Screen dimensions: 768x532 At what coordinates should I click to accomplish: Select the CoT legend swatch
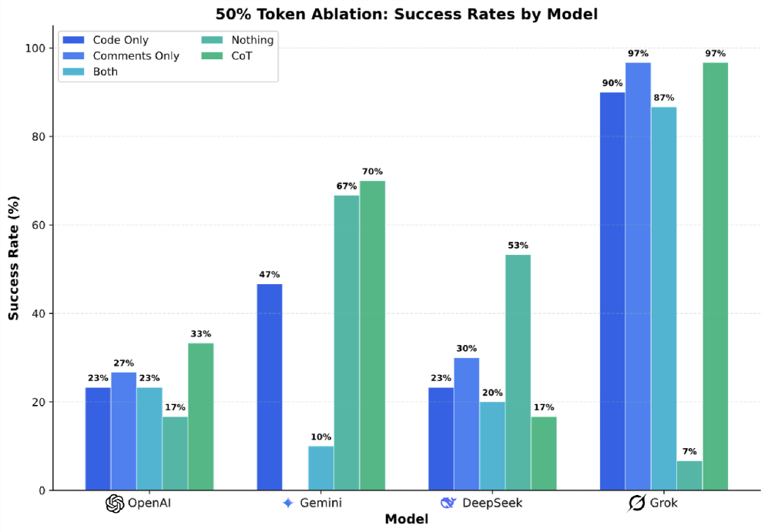[215, 55]
